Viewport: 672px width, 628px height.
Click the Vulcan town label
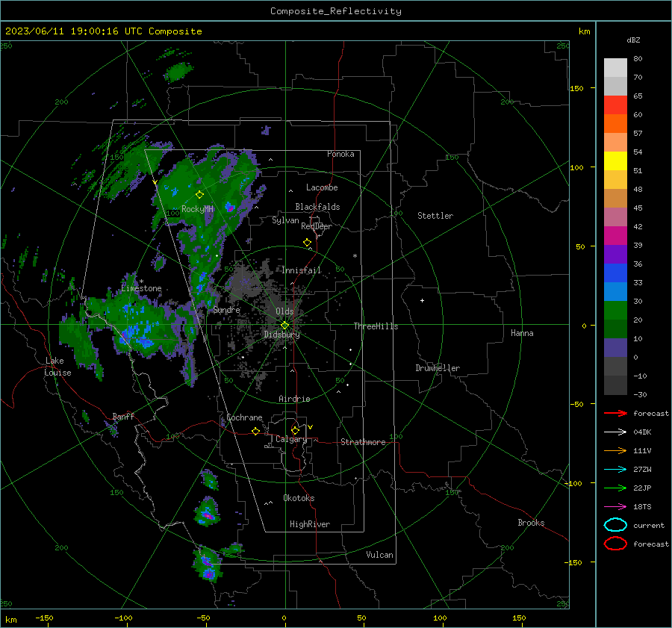[379, 555]
